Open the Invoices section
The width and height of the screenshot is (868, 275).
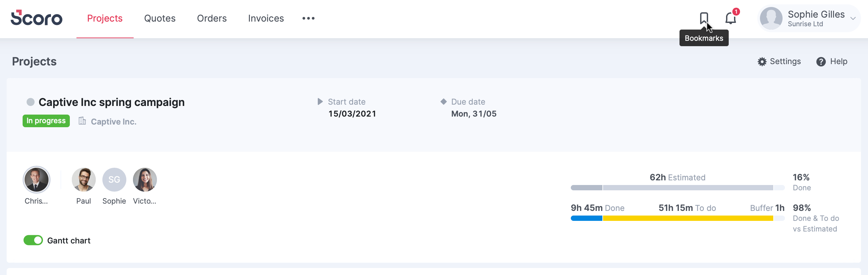[x=266, y=18]
